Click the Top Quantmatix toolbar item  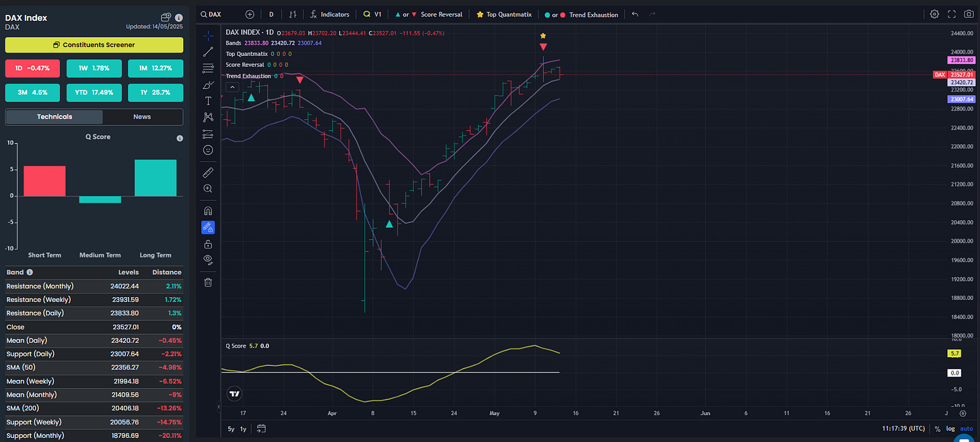click(503, 14)
